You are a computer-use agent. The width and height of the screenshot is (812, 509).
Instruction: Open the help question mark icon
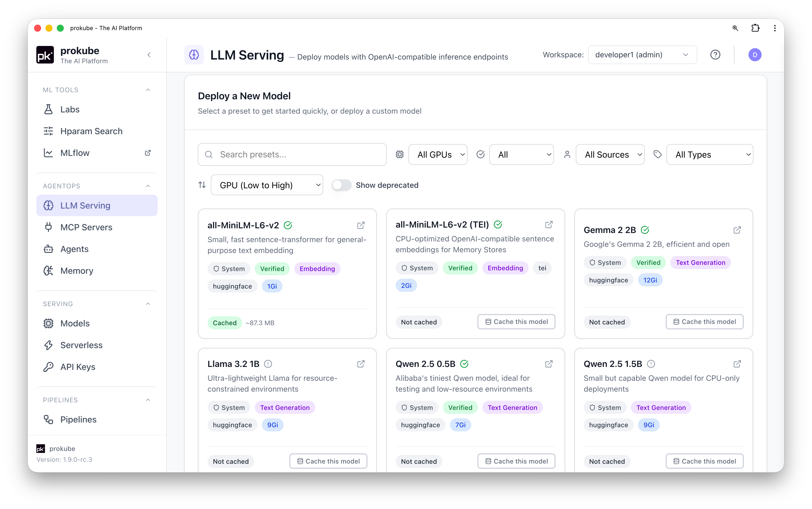715,55
